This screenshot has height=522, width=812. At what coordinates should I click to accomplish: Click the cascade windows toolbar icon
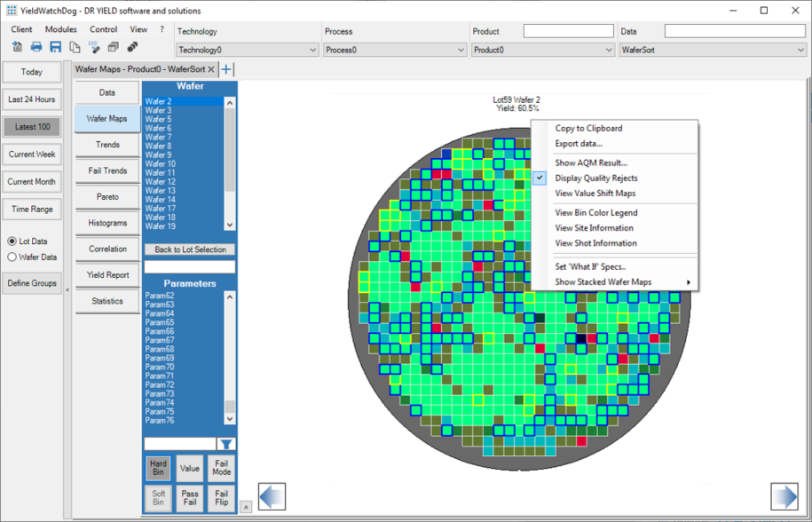(114, 46)
